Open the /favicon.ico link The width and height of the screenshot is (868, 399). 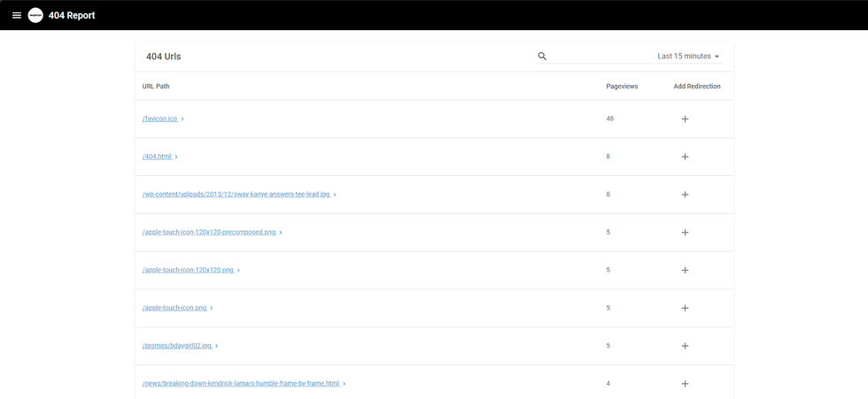tap(160, 119)
